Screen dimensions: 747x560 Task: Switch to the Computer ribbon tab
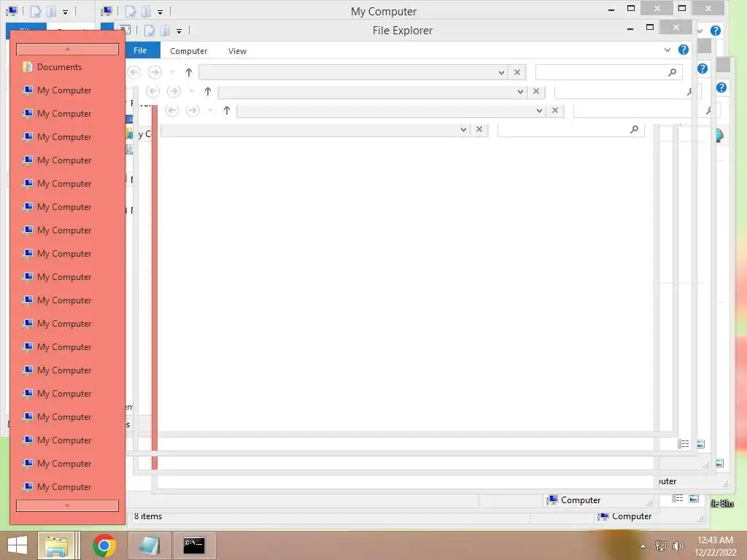click(x=189, y=51)
